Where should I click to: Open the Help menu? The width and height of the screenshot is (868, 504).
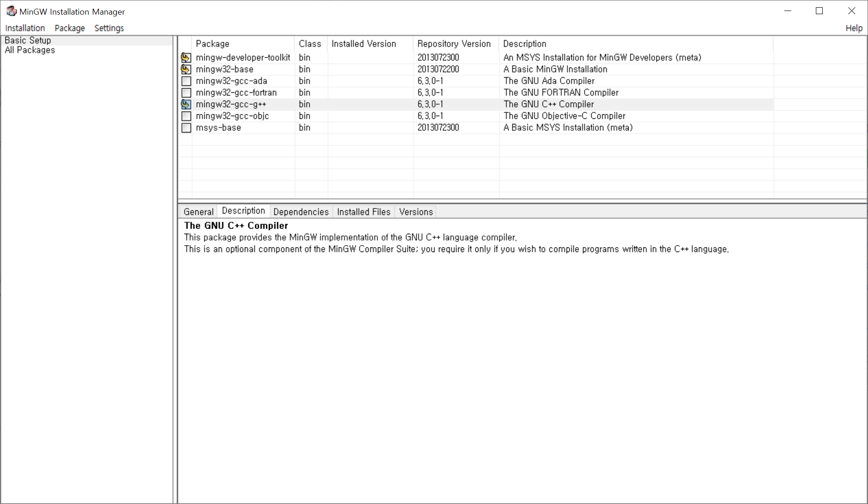pos(854,28)
